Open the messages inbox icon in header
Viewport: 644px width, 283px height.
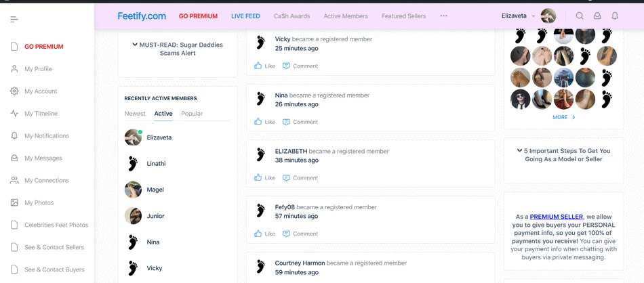pyautogui.click(x=597, y=16)
